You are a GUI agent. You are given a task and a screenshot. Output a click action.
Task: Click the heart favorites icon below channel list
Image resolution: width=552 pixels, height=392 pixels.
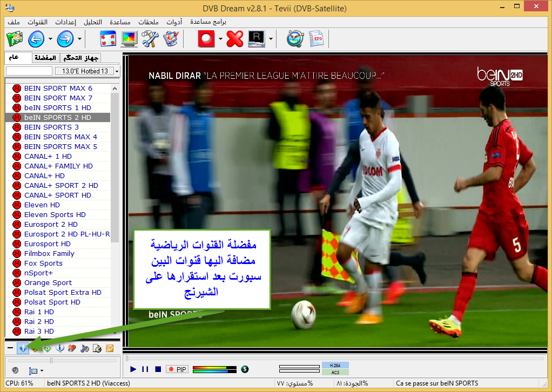[72, 348]
